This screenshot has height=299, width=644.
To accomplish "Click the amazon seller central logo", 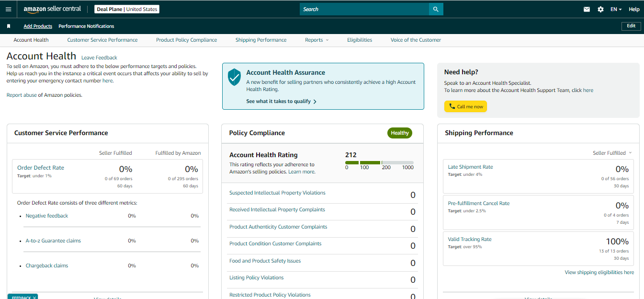I will coord(52,9).
